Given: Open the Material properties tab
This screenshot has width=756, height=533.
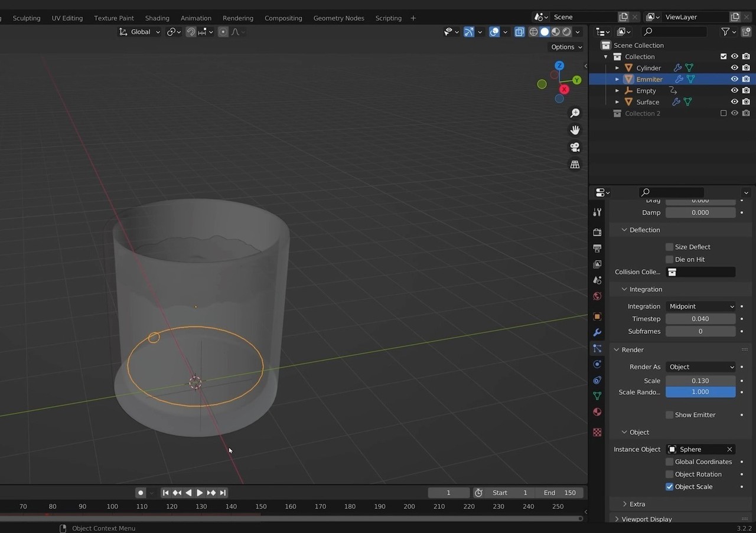Looking at the screenshot, I should [597, 412].
